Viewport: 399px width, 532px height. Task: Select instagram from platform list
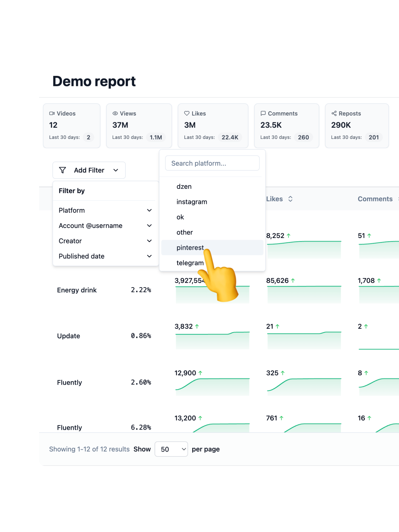pyautogui.click(x=212, y=202)
